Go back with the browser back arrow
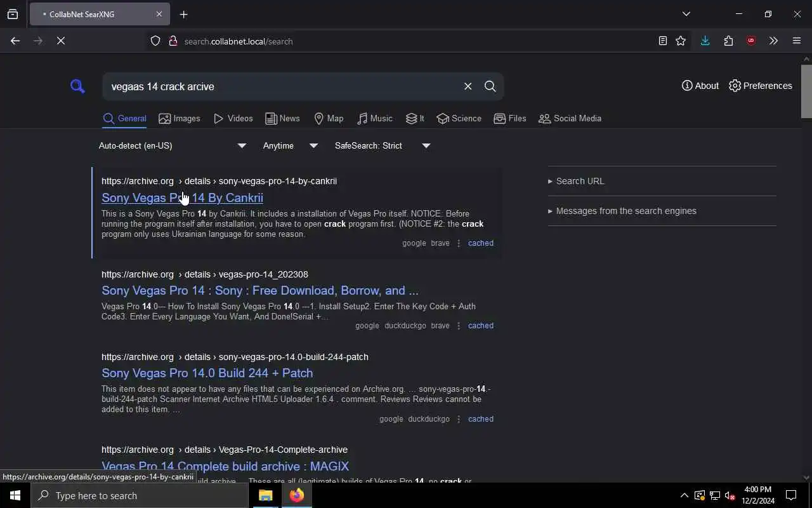 pos(15,41)
